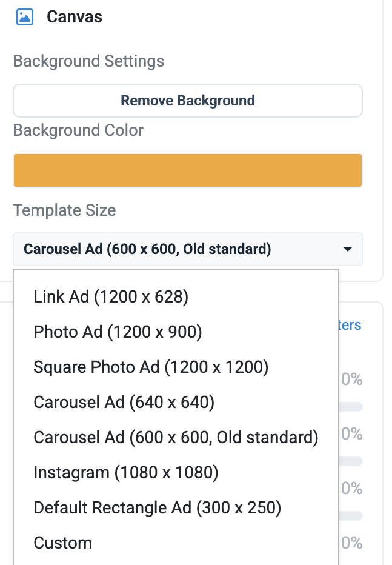Pick Default Rectangle Ad (300 x 250)
Image resolution: width=392 pixels, height=565 pixels.
pos(158,507)
